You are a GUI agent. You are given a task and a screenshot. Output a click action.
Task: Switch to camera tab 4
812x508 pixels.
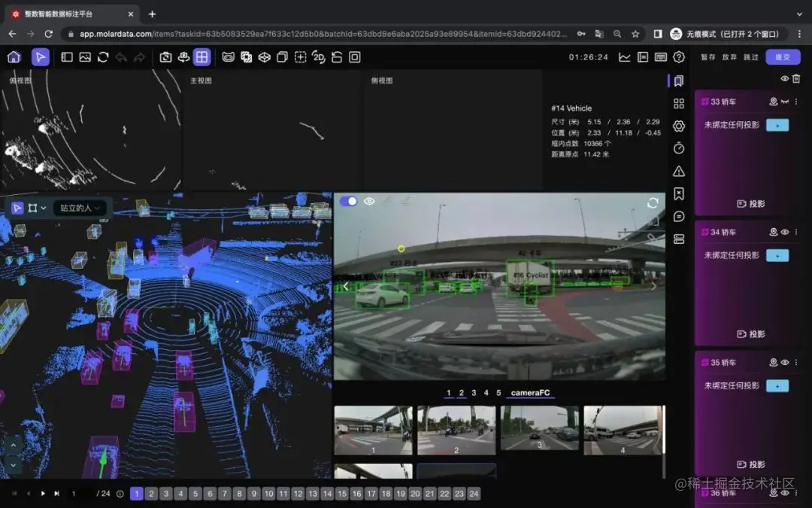tap(486, 393)
